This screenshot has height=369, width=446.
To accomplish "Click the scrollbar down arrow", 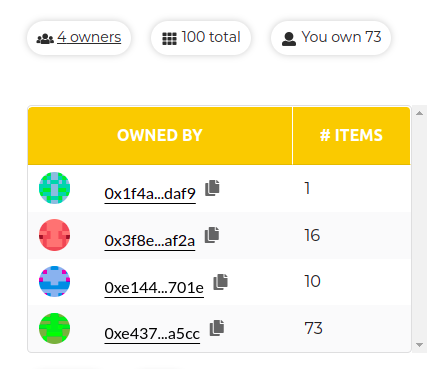I will (x=419, y=345).
